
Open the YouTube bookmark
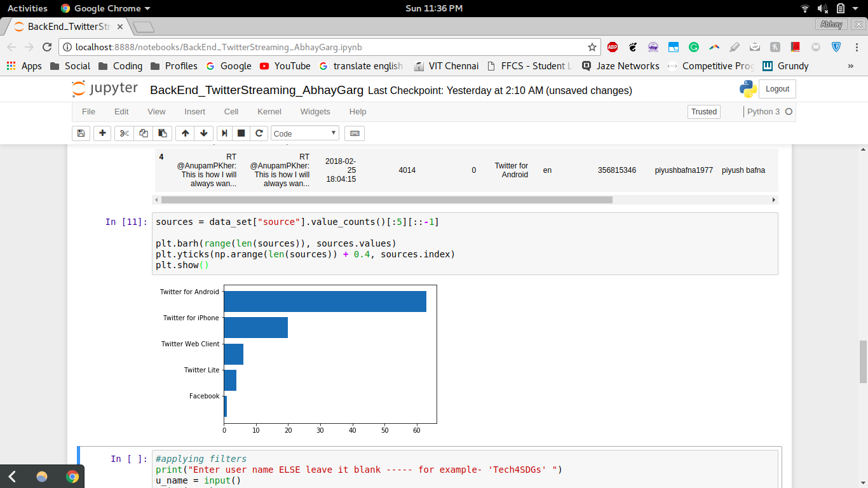tap(285, 66)
